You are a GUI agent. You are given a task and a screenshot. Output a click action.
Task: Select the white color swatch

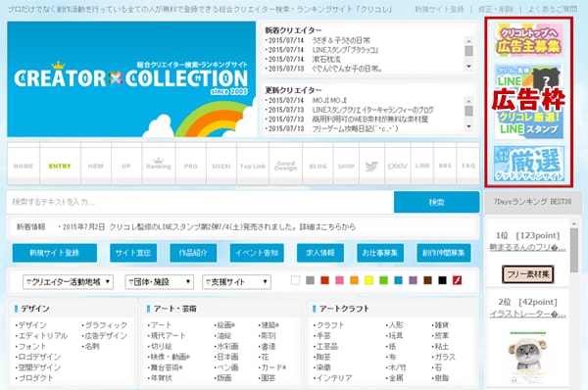pos(295,280)
